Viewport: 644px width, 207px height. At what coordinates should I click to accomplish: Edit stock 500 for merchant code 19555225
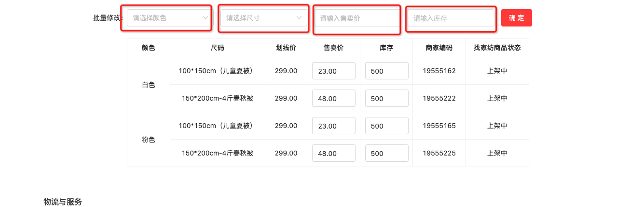pyautogui.click(x=387, y=153)
